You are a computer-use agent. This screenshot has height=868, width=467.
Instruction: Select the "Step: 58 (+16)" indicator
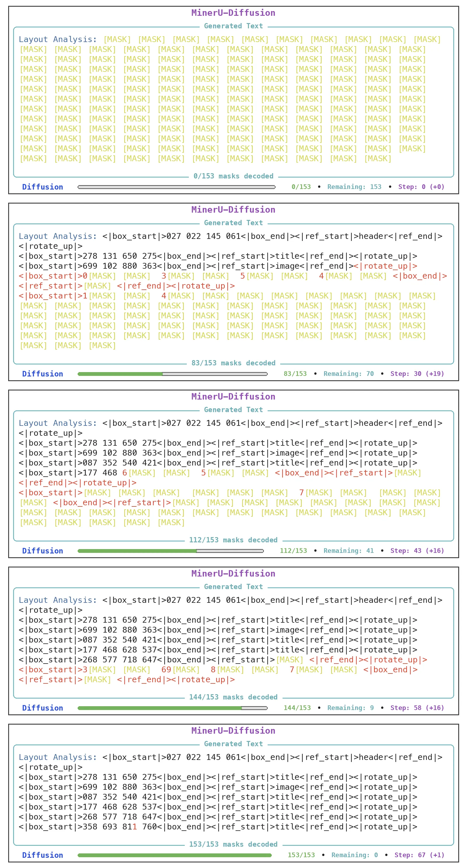[x=417, y=708]
